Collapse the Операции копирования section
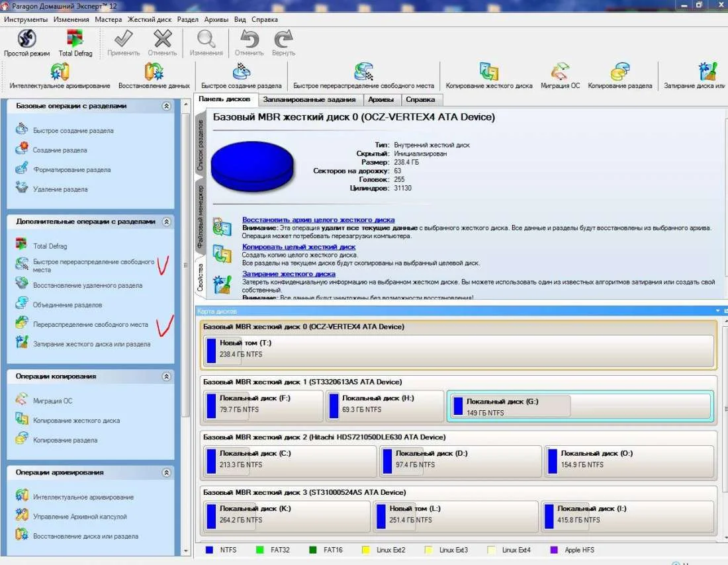 pyautogui.click(x=166, y=376)
